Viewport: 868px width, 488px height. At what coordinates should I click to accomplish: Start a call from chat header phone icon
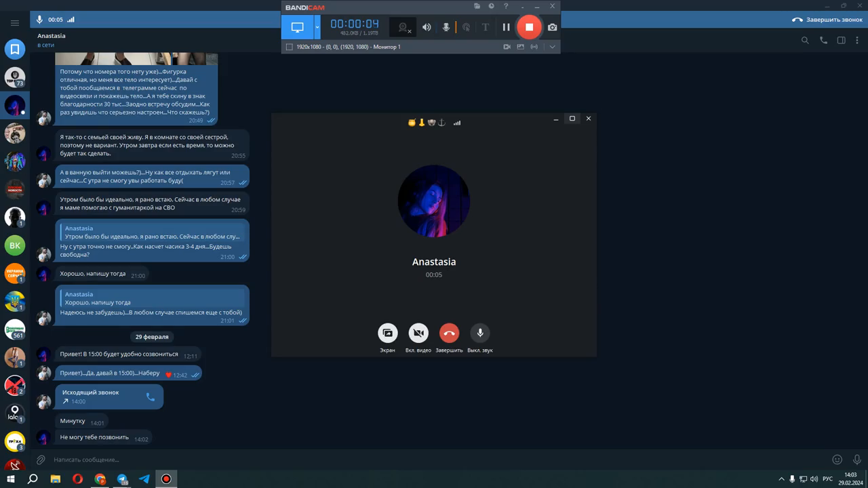pyautogui.click(x=823, y=40)
